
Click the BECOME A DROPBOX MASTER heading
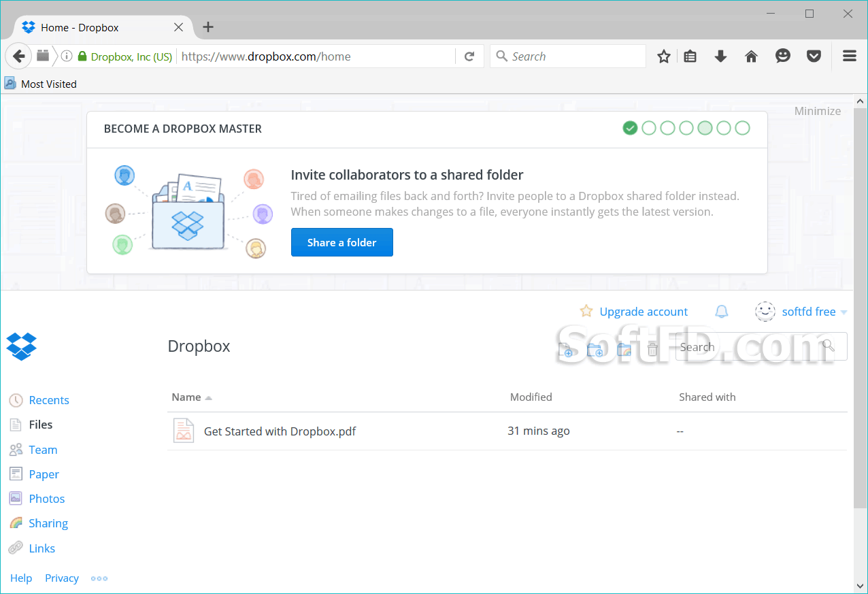tap(183, 129)
